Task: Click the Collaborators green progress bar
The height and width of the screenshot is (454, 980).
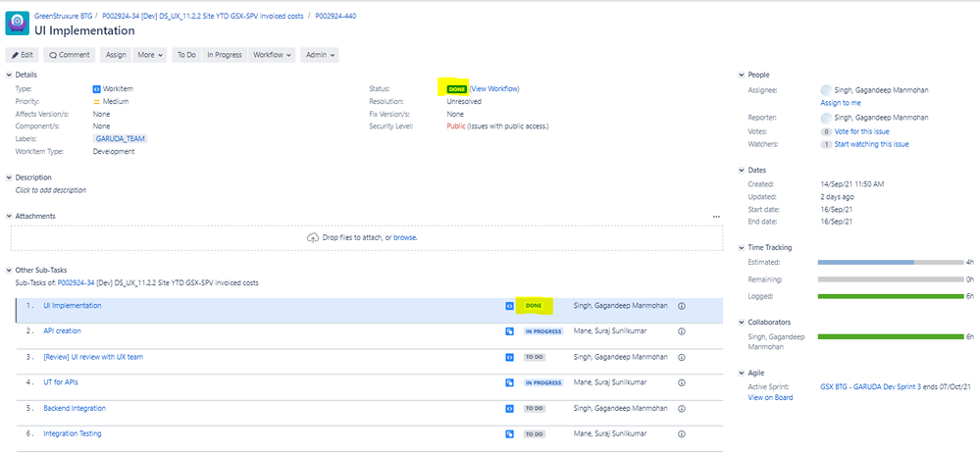Action: [x=891, y=336]
